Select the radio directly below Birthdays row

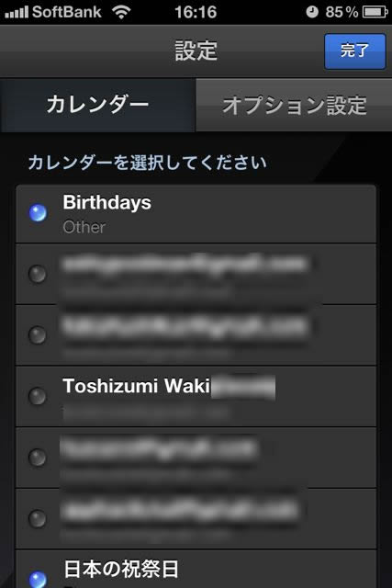(x=38, y=274)
